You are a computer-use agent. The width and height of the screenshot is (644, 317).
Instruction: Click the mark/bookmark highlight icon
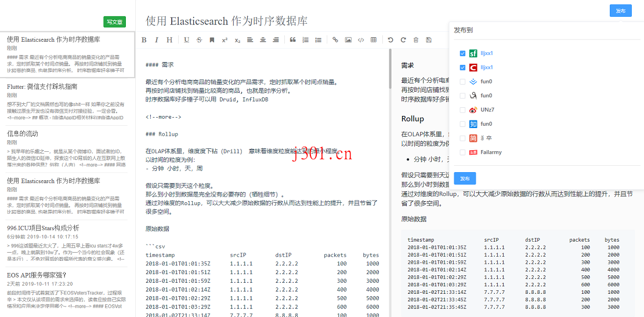coord(212,40)
